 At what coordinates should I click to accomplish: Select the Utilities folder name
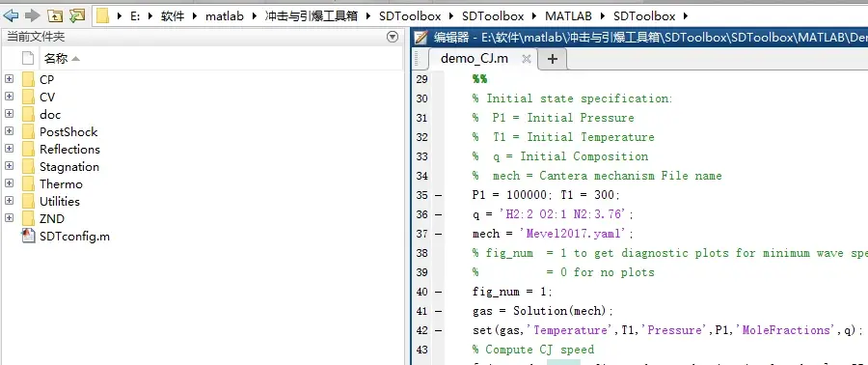point(60,201)
